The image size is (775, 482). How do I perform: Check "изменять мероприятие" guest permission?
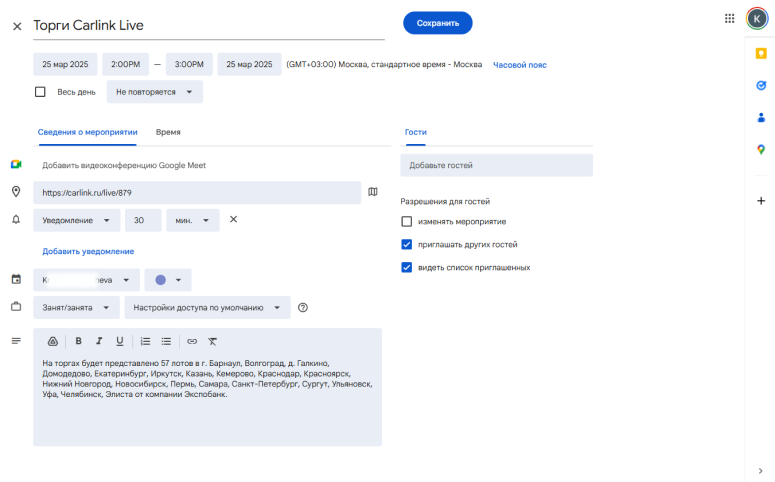pyautogui.click(x=406, y=221)
